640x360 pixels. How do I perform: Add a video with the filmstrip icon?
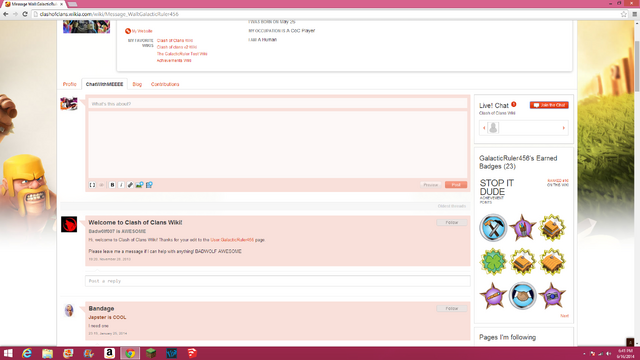[x=149, y=185]
